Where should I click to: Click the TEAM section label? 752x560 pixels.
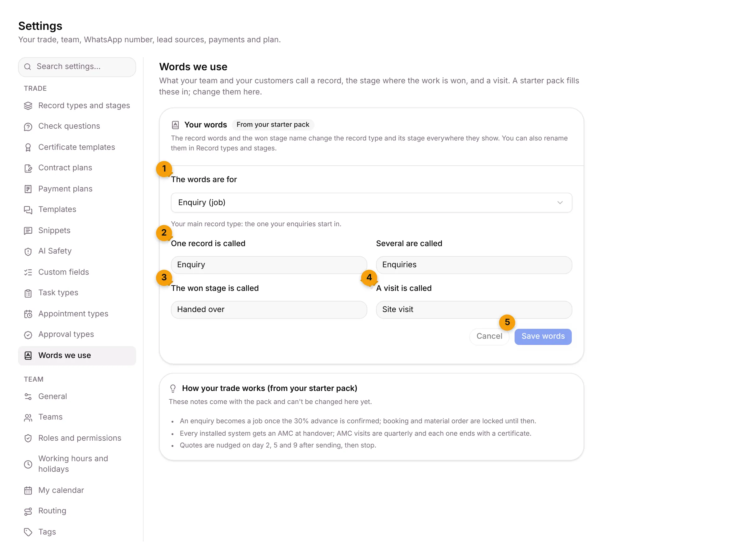[34, 379]
